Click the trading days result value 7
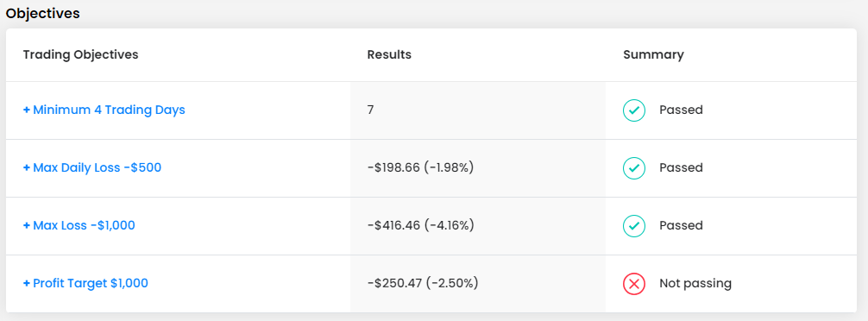Screen dimensions: 868x321 [370, 110]
